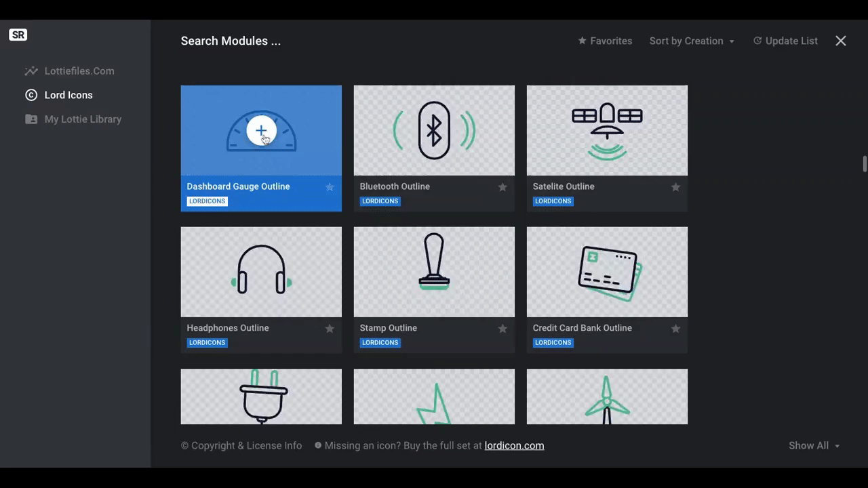Click the Lord Icons copyright icon

pos(31,95)
